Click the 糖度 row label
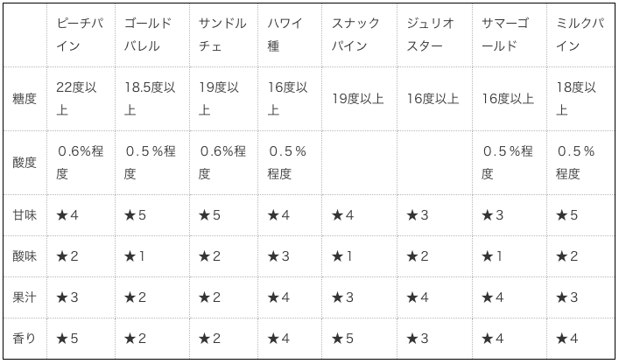 coord(25,99)
